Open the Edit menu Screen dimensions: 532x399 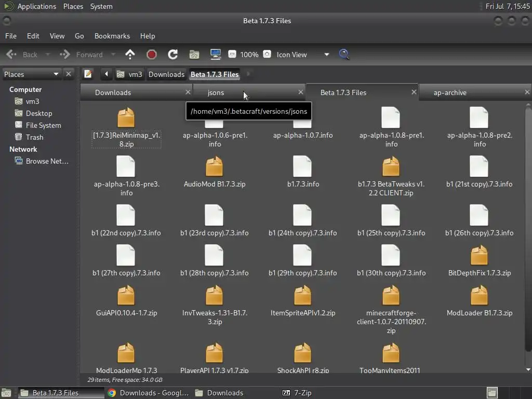pos(33,36)
